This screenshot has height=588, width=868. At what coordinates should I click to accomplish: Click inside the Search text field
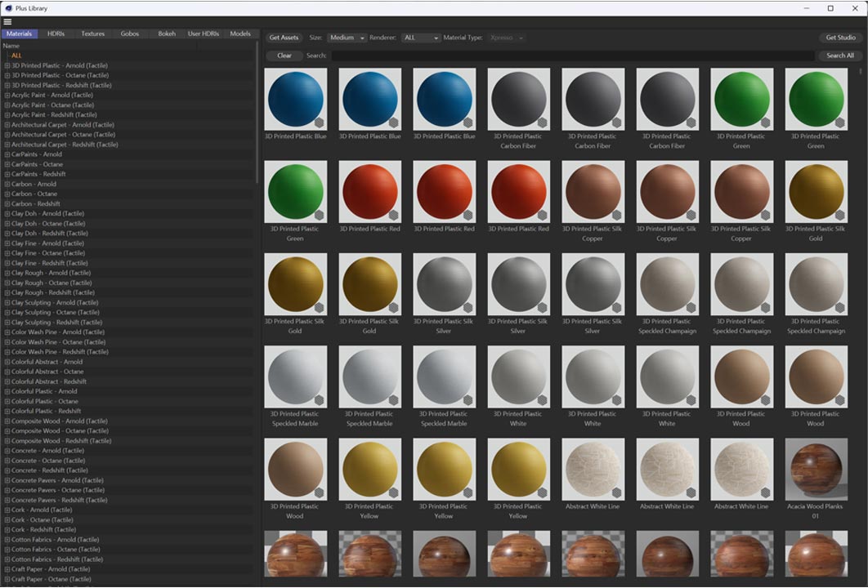pos(572,56)
